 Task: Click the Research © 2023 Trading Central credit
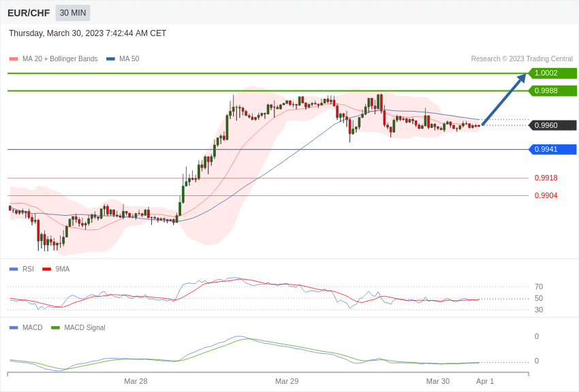click(522, 59)
